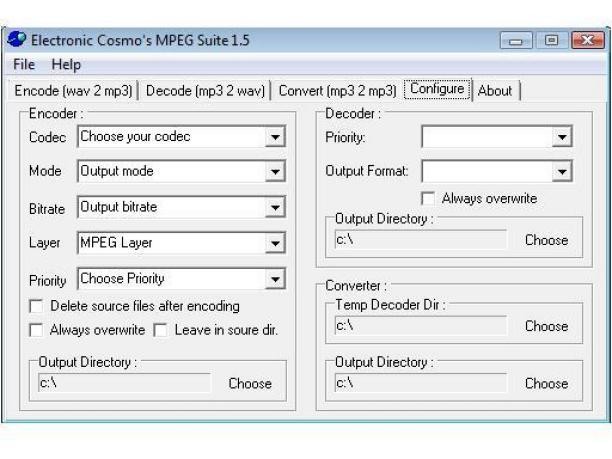Minimize the MPEG Suite window
This screenshot has width=612, height=459.
pos(516,40)
